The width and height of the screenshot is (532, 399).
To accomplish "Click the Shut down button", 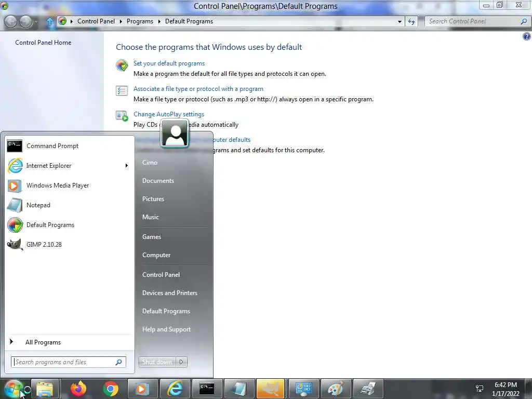I will 157,362.
